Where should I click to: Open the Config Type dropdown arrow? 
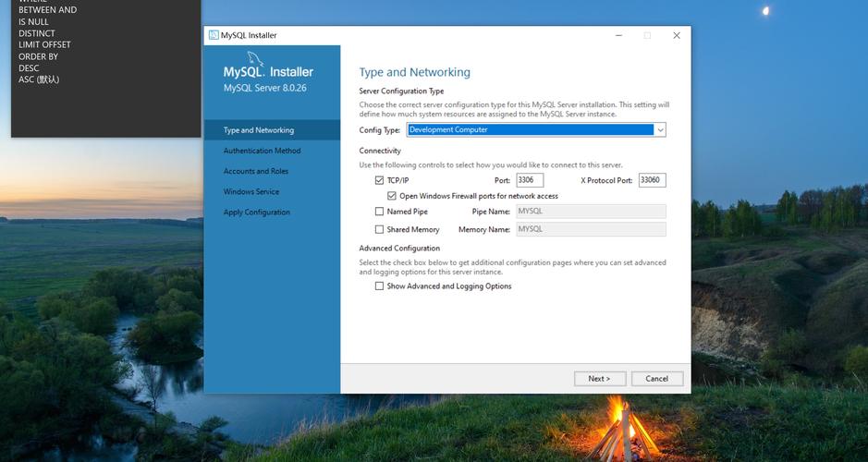[660, 130]
